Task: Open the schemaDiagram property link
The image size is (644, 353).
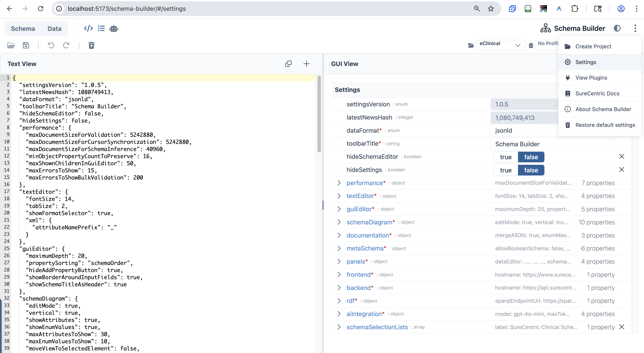Action: pos(369,222)
